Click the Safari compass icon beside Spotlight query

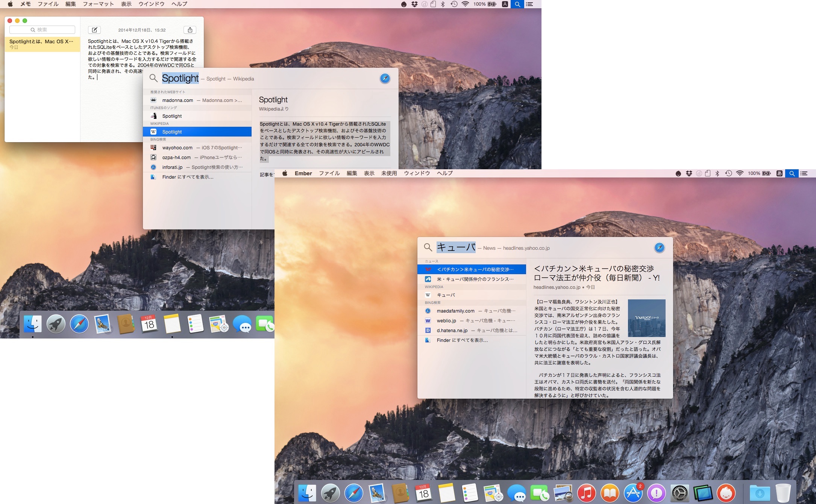pos(385,78)
